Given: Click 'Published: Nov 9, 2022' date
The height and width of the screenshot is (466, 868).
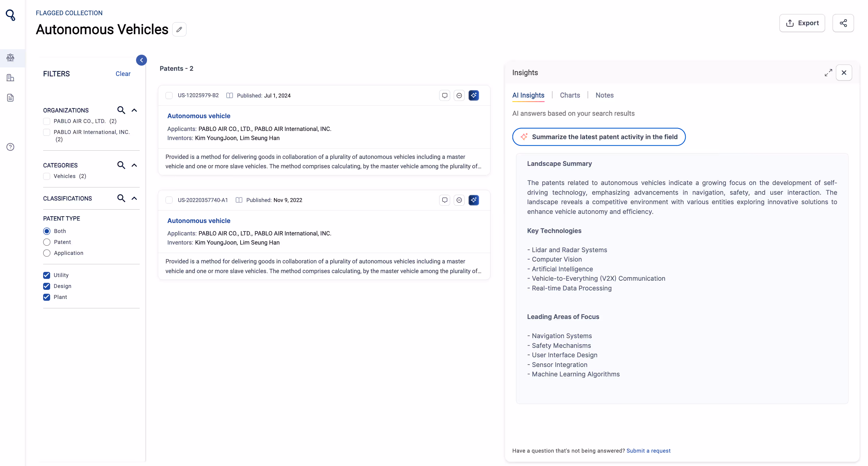Looking at the screenshot, I should (x=274, y=200).
